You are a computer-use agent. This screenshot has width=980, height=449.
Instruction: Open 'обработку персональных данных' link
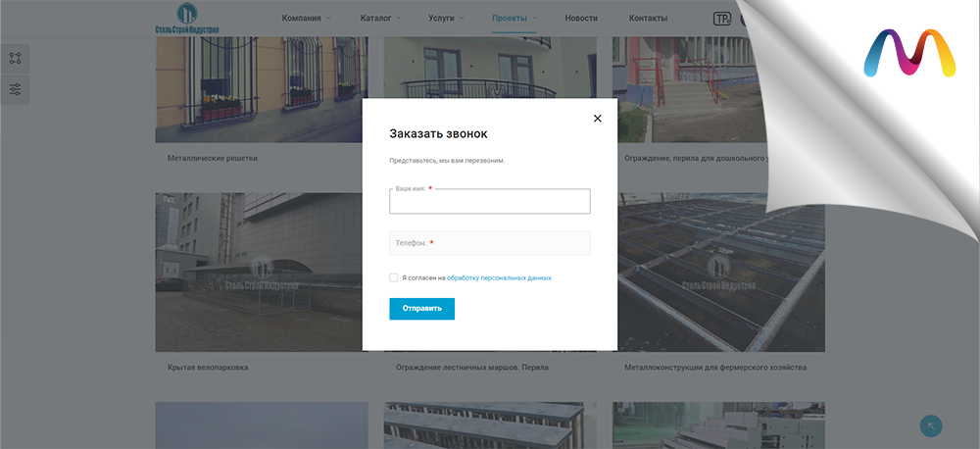click(x=499, y=277)
